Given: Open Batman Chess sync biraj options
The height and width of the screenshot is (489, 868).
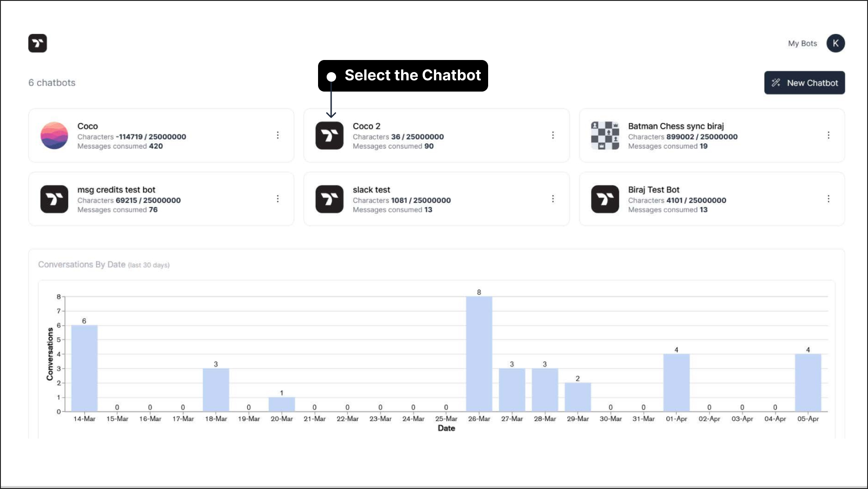Looking at the screenshot, I should [x=829, y=135].
